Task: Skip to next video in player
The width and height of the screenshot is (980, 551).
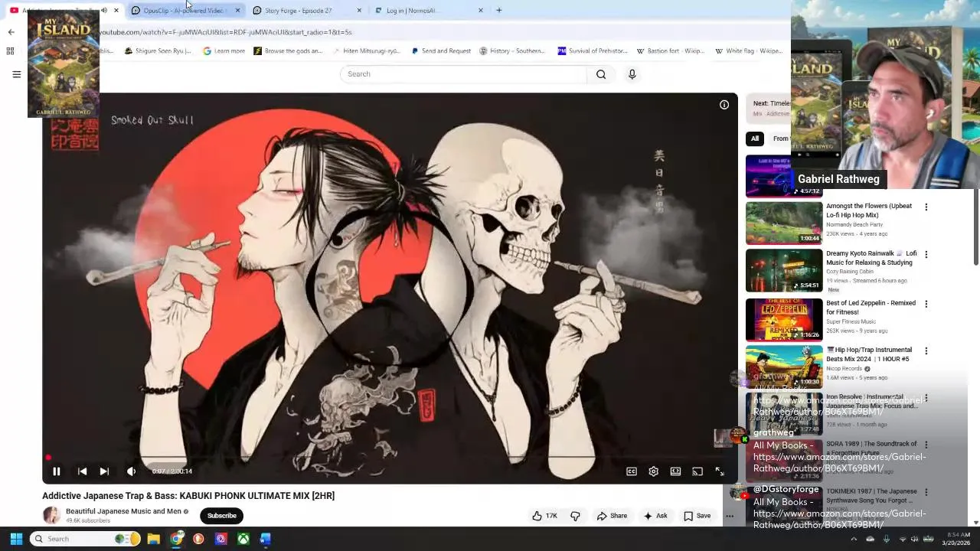Action: tap(104, 471)
